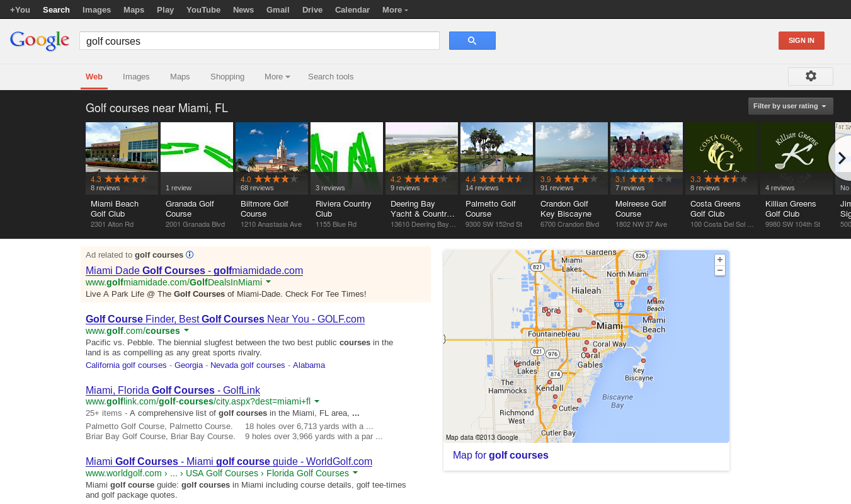Open the settings gear menu
This screenshot has width=851, height=504.
click(811, 76)
